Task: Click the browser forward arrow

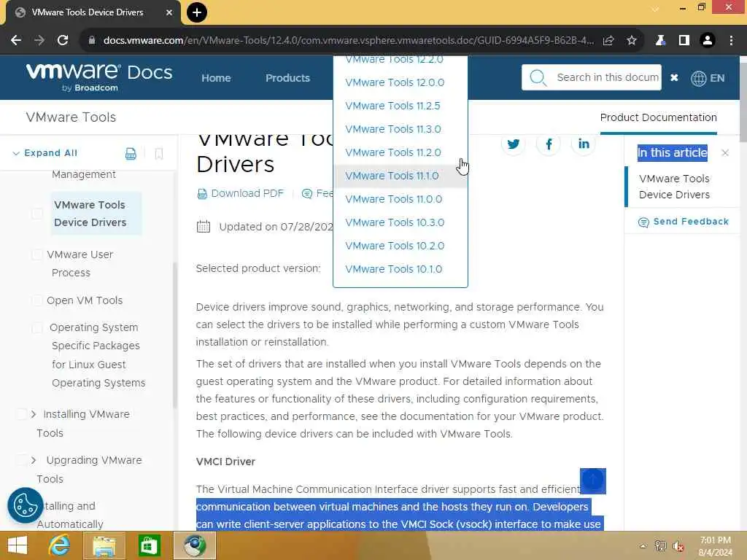Action: tap(39, 40)
